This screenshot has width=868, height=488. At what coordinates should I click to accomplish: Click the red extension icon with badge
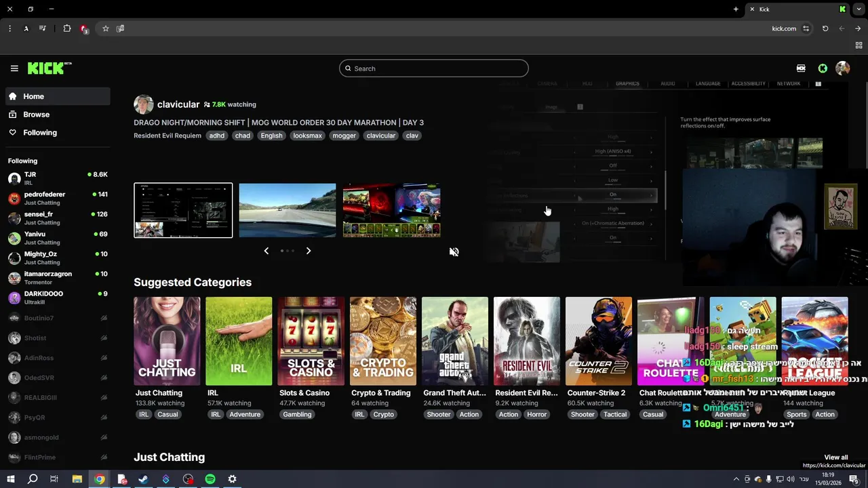tap(83, 29)
